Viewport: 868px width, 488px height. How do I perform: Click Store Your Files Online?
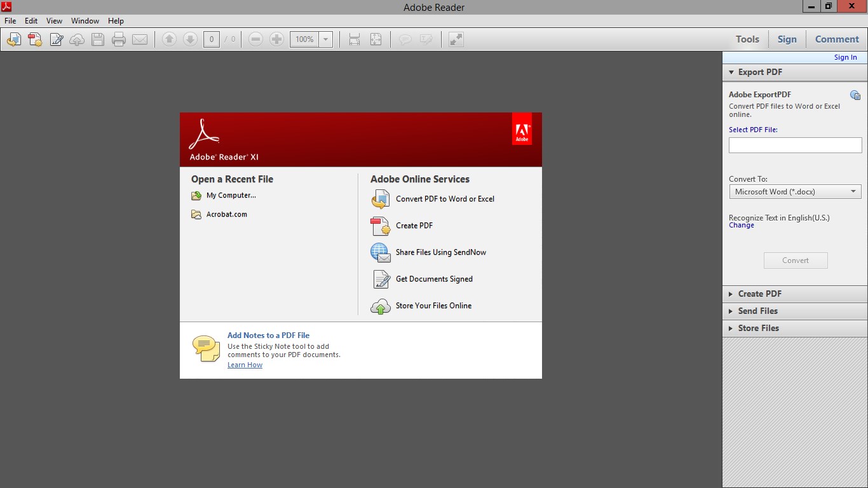[433, 306]
